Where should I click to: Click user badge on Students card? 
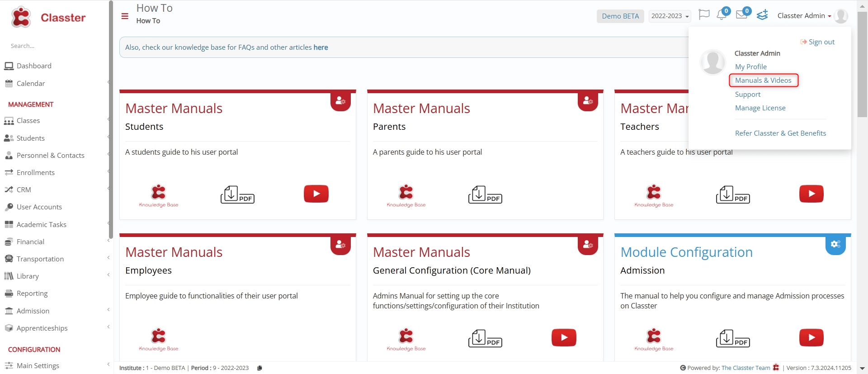pyautogui.click(x=340, y=101)
